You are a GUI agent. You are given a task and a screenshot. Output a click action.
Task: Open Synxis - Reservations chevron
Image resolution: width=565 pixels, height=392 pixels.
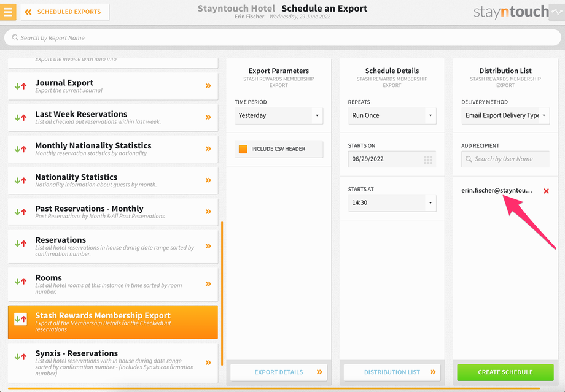pyautogui.click(x=208, y=363)
